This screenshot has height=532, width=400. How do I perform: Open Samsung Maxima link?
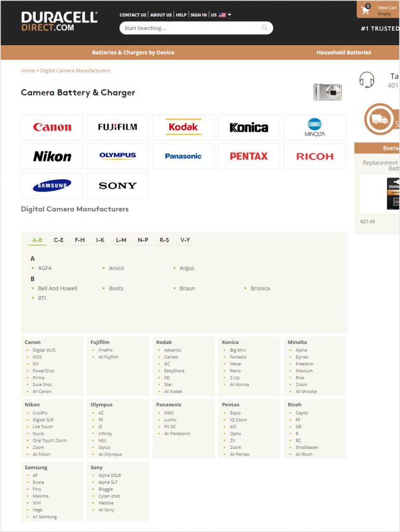(x=41, y=496)
